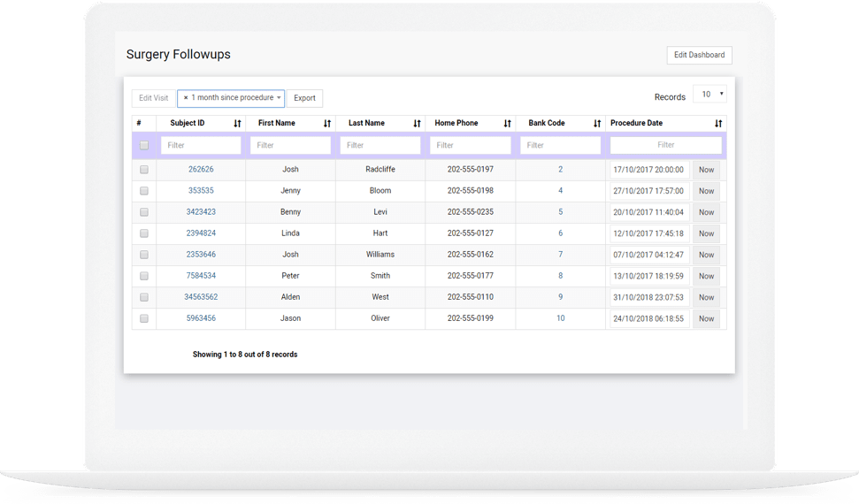Open Subject ID 5963456 link

click(201, 318)
